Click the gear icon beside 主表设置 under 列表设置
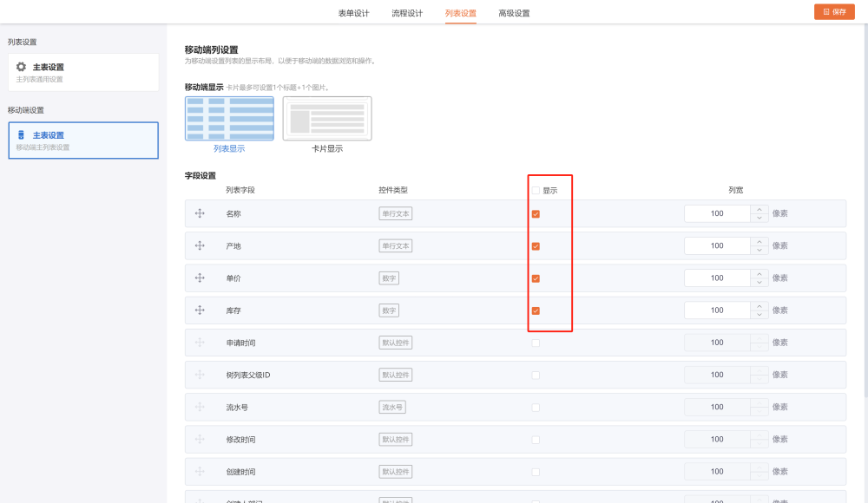The width and height of the screenshot is (868, 503). (22, 67)
